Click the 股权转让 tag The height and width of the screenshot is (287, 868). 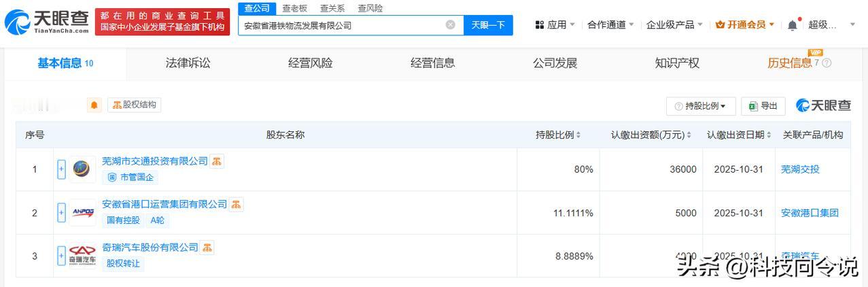point(123,263)
